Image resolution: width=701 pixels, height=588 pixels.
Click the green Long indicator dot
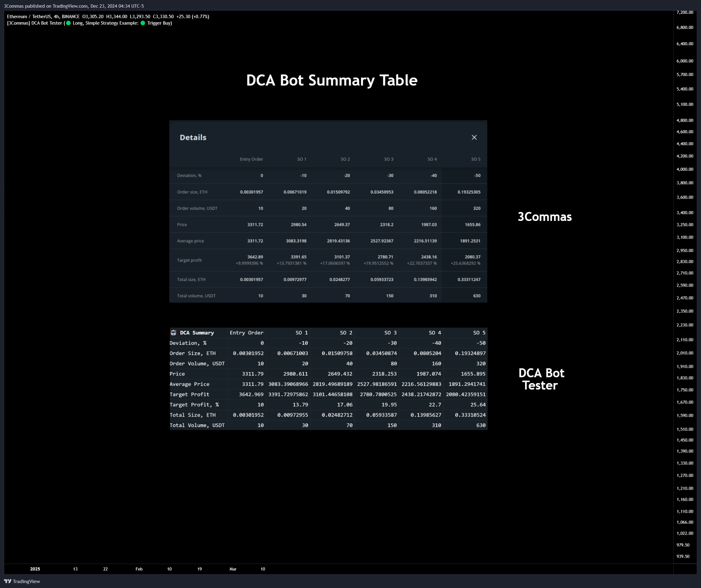pos(68,23)
